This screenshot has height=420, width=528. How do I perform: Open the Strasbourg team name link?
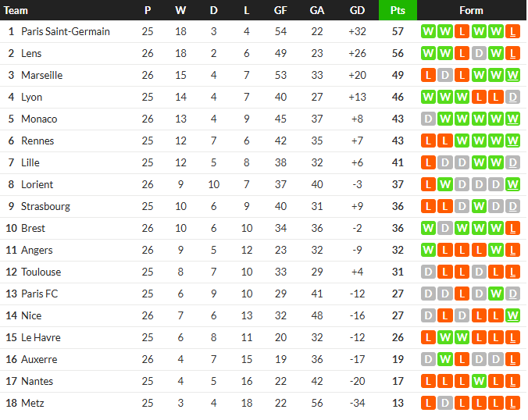(x=45, y=206)
